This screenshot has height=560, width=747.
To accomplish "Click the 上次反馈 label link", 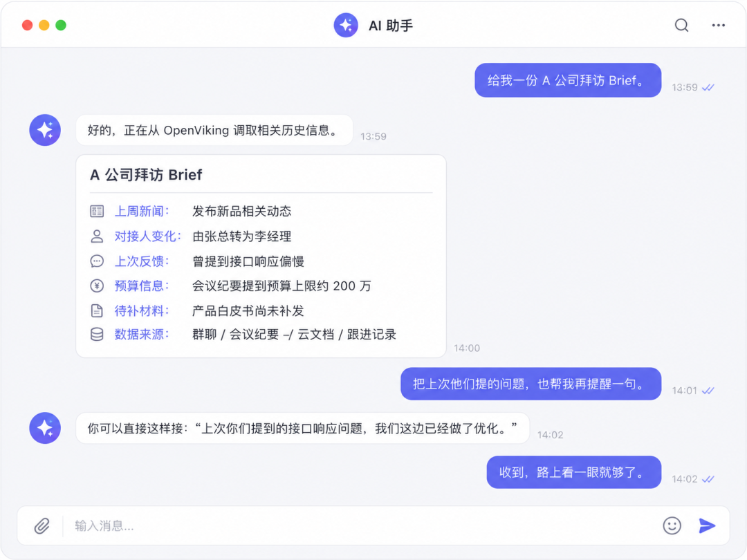I will click(142, 261).
